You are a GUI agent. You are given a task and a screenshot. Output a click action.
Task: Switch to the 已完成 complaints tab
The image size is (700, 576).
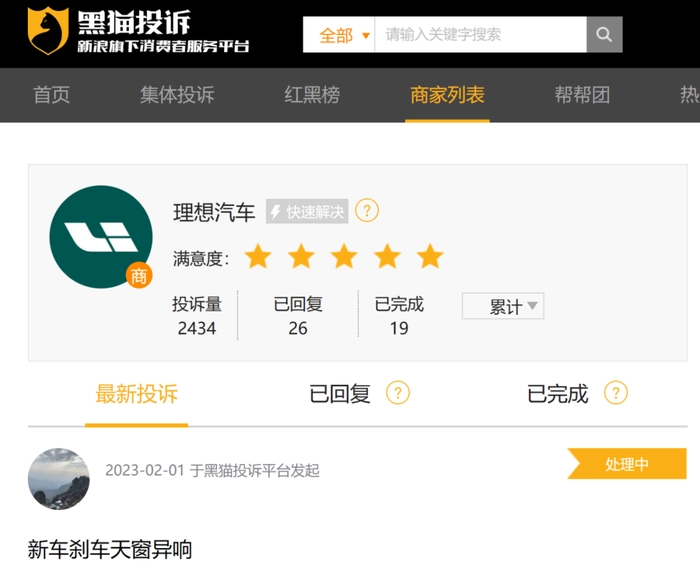point(558,394)
